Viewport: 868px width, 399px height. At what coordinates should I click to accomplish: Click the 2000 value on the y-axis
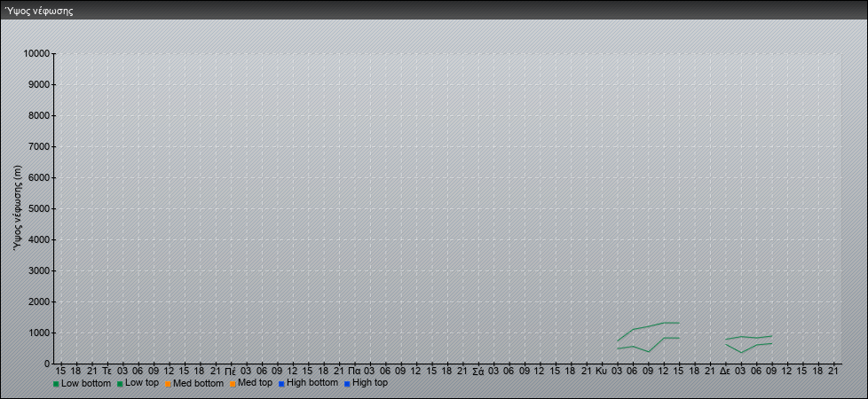pyautogui.click(x=39, y=301)
